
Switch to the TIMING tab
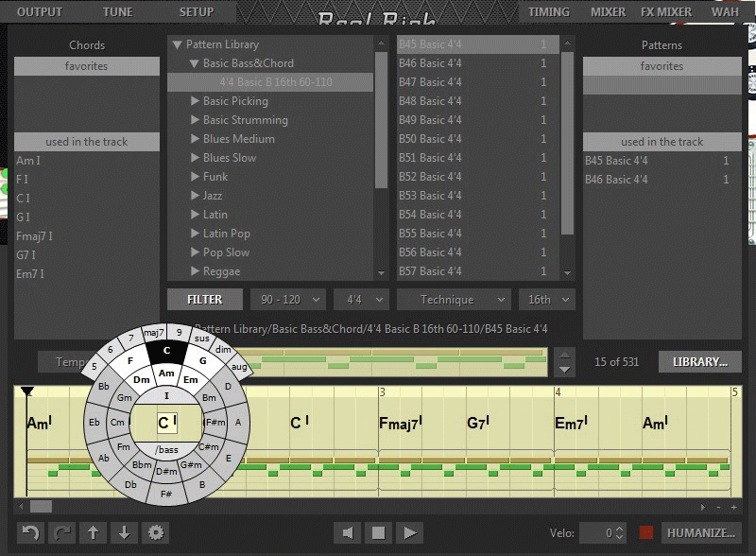(549, 12)
